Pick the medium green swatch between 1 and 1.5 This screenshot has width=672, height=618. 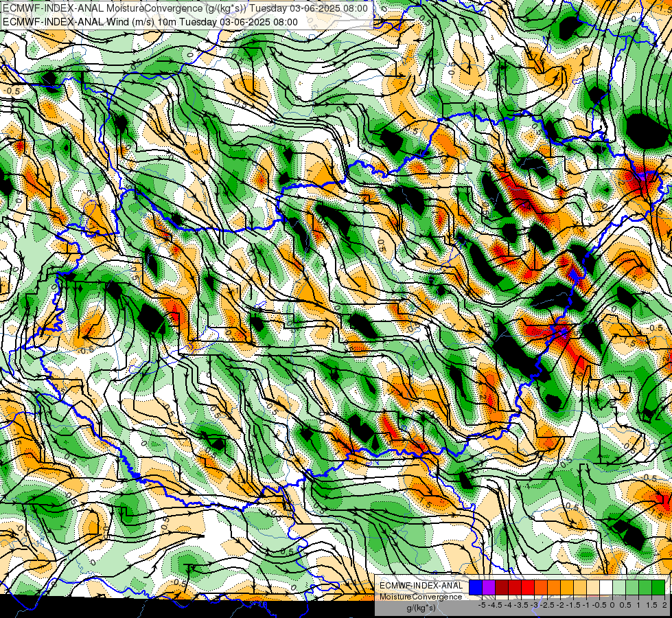[645, 587]
